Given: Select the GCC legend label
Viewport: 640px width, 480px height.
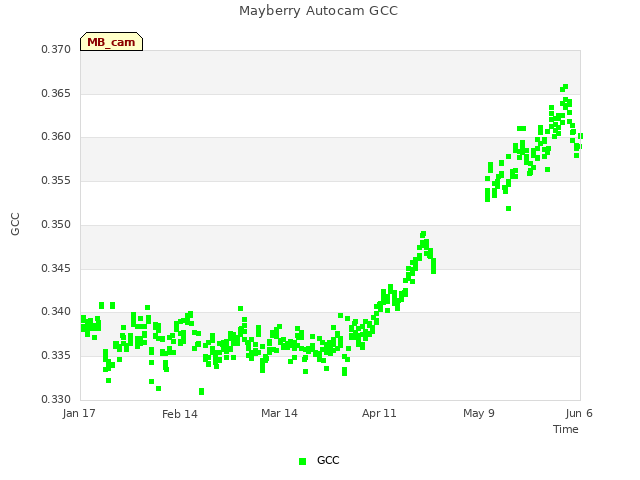Looking at the screenshot, I should [328, 460].
